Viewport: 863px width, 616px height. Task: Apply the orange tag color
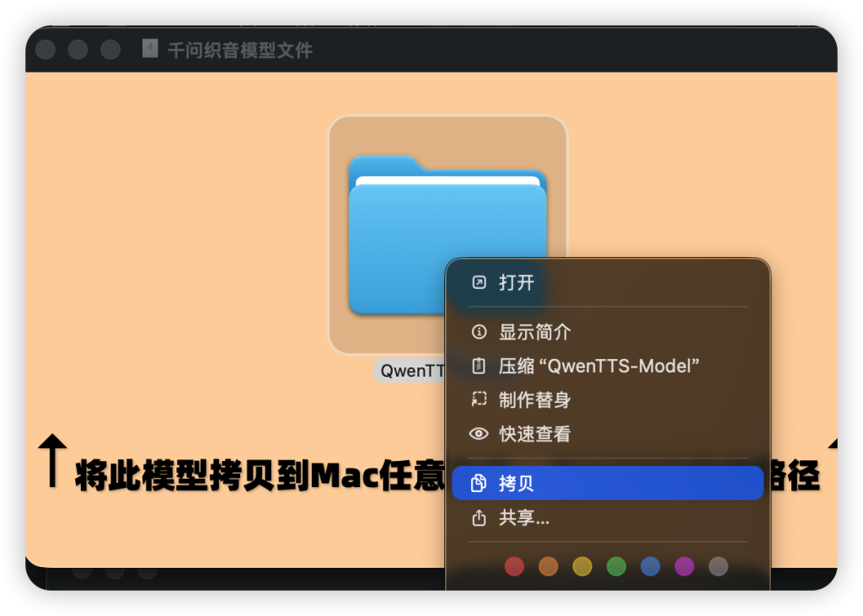[x=549, y=566]
